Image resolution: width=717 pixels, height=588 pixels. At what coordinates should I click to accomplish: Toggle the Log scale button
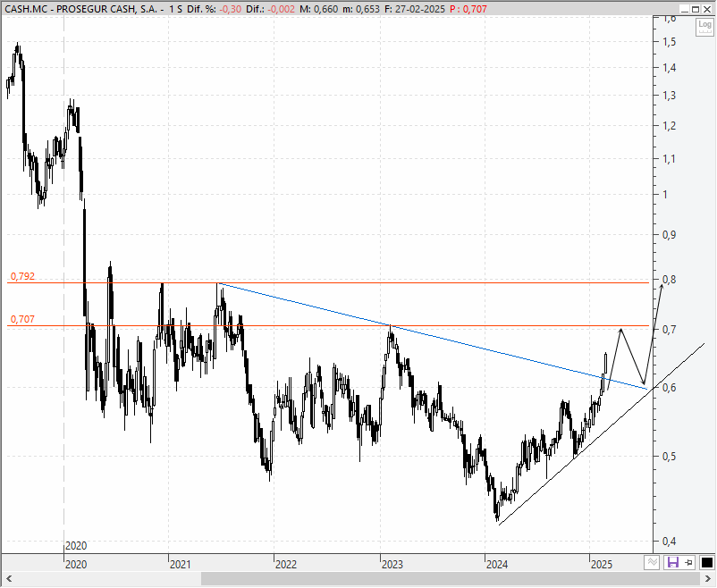[704, 27]
